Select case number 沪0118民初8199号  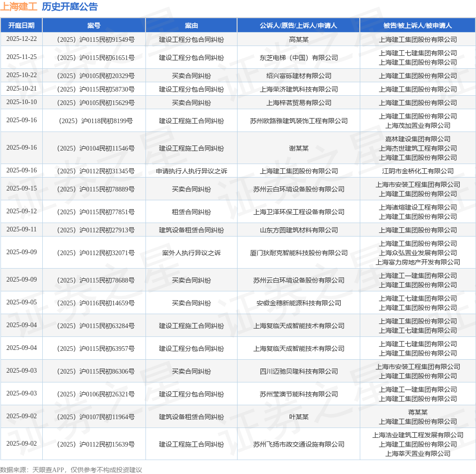tap(96, 121)
